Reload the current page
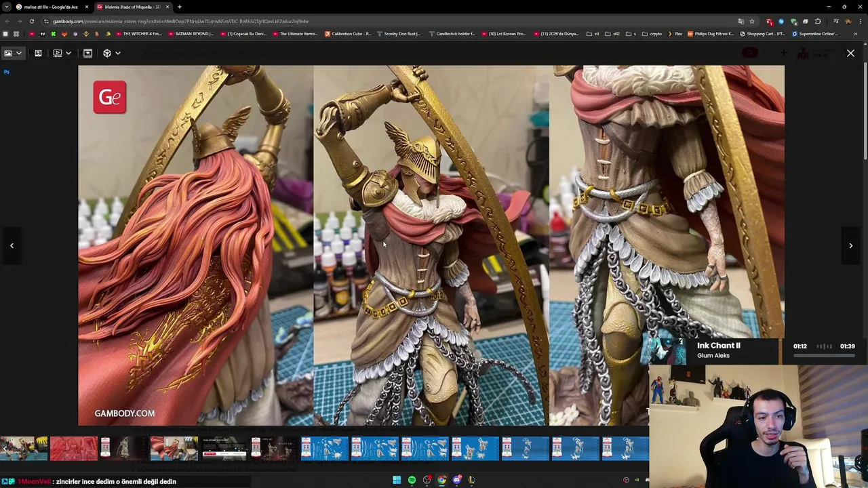Image resolution: width=868 pixels, height=488 pixels. (x=31, y=21)
